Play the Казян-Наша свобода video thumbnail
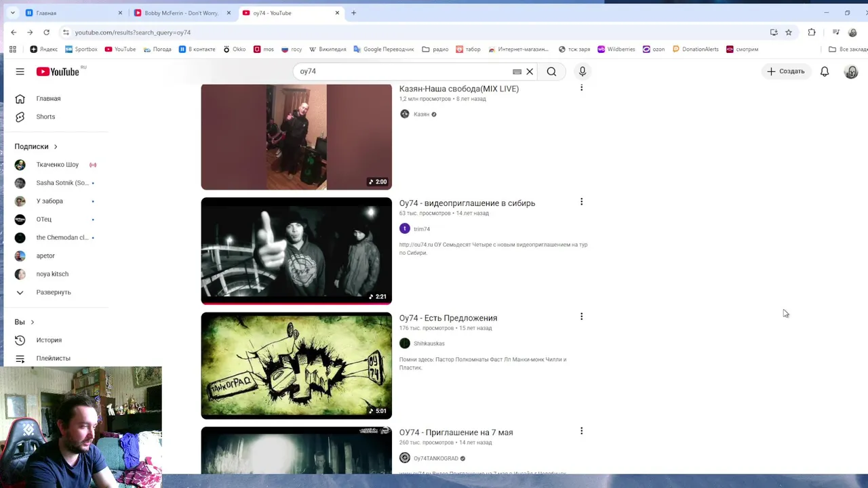 (296, 137)
